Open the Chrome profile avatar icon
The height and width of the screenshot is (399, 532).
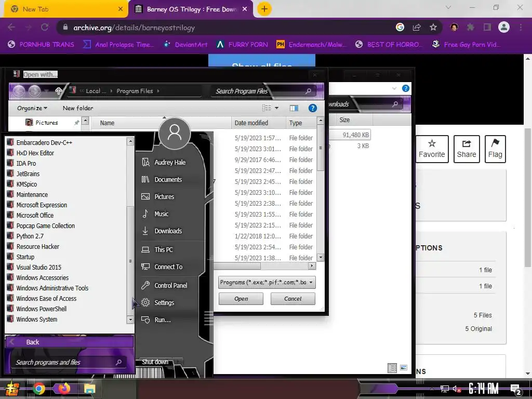504,28
